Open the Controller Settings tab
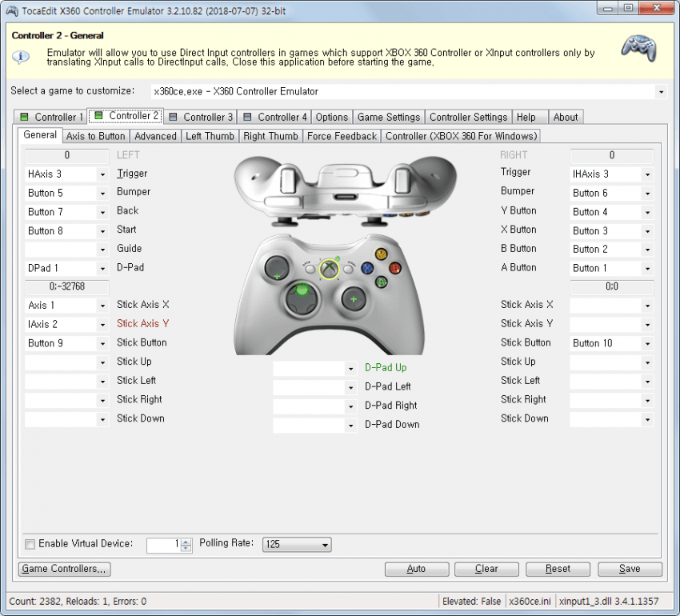Viewport: 680px width, 616px height. 468,117
